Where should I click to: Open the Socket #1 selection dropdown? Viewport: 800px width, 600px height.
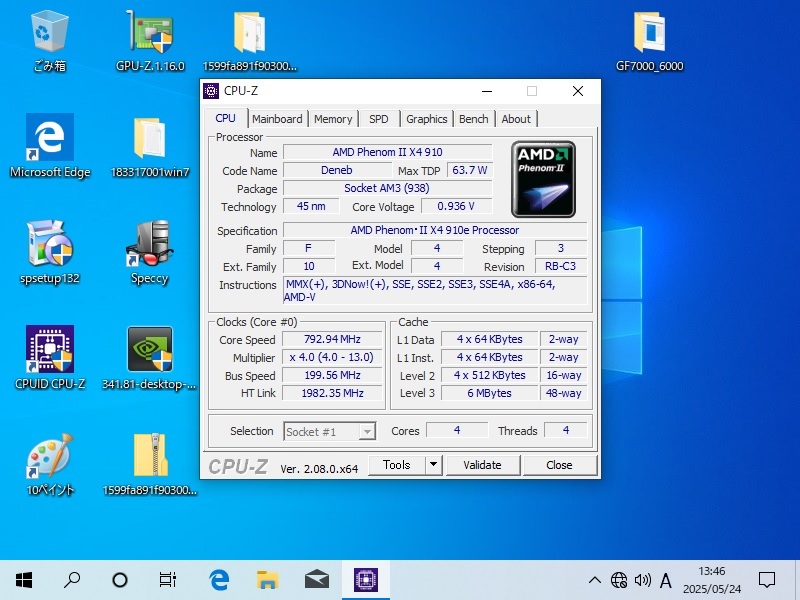click(x=330, y=432)
